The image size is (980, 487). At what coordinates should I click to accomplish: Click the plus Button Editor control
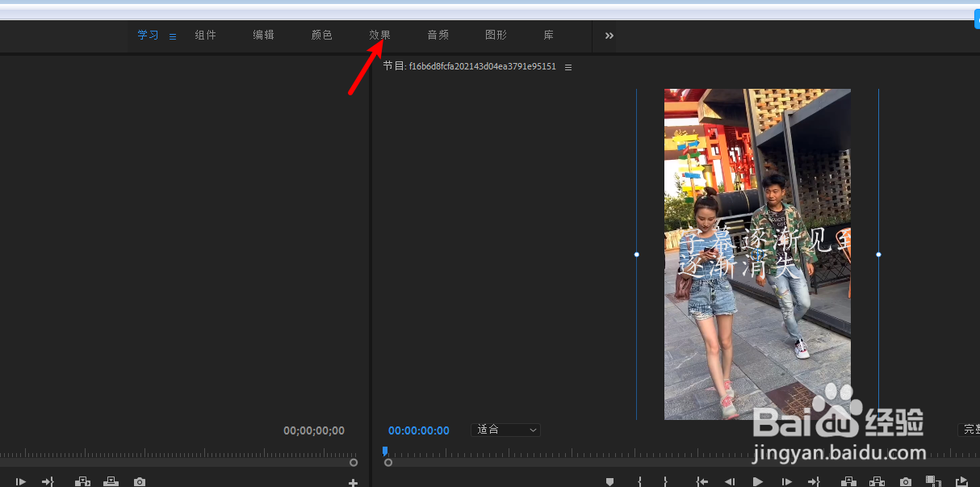352,482
